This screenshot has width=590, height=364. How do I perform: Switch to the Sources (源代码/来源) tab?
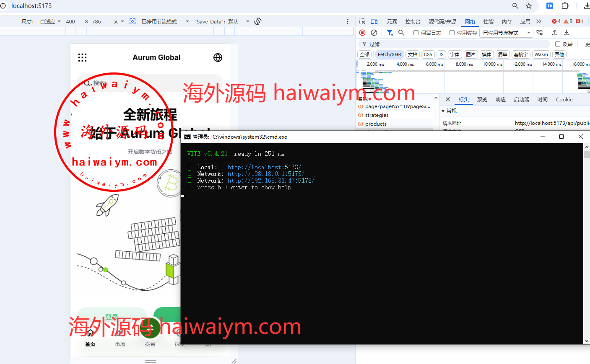(x=442, y=21)
